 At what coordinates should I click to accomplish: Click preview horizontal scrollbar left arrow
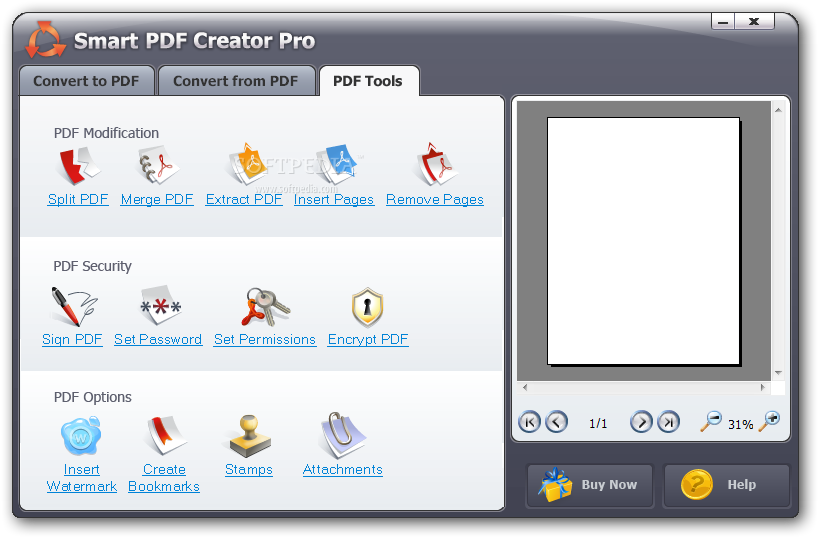click(524, 388)
